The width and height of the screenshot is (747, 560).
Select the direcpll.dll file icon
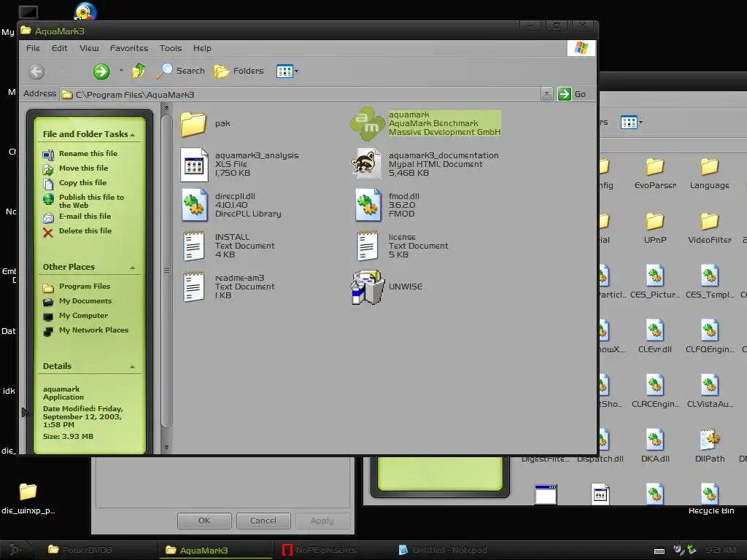point(194,205)
